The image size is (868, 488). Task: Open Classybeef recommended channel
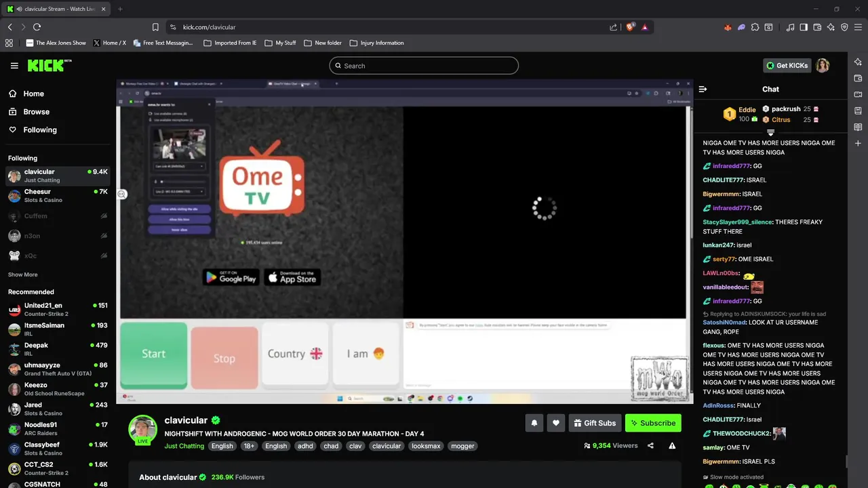[x=58, y=449]
